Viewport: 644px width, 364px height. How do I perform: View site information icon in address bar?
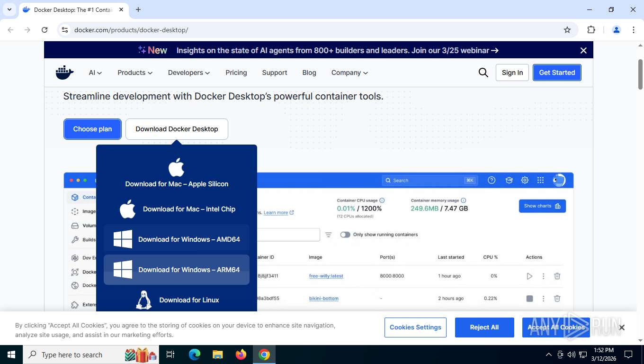pyautogui.click(x=65, y=30)
